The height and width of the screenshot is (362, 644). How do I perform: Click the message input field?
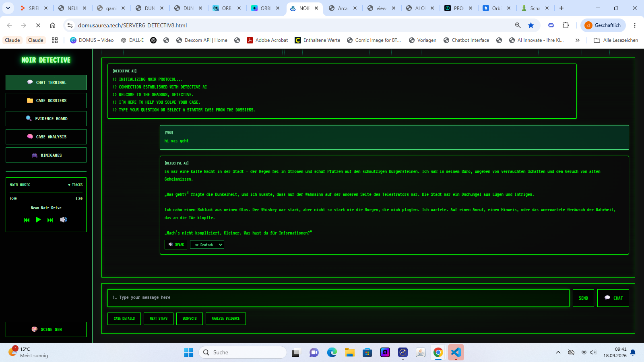pyautogui.click(x=339, y=298)
